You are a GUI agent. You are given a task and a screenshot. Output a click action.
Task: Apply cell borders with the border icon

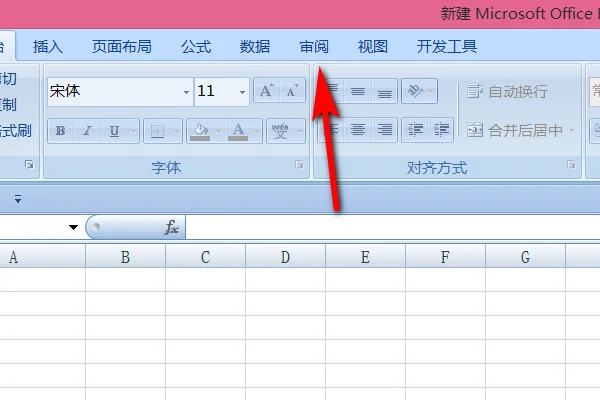[157, 131]
